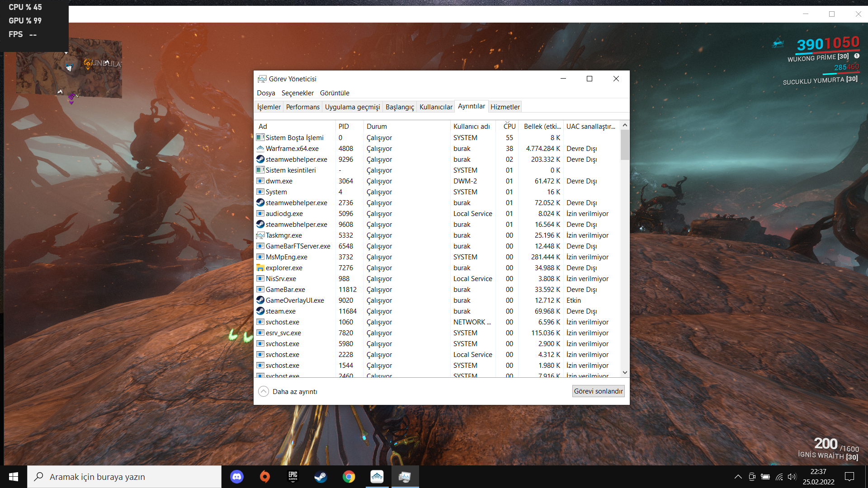The height and width of the screenshot is (488, 868).
Task: Open Steam from the taskbar
Action: pyautogui.click(x=321, y=477)
